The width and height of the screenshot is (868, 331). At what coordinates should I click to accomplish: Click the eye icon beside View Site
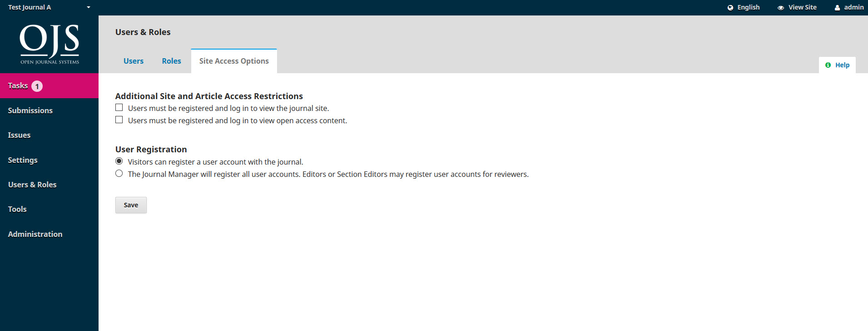point(781,7)
